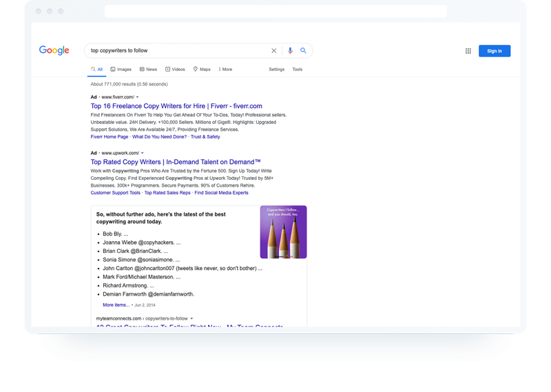Click Joanna Wiebe @copyhackers list item
Image resolution: width=551 pixels, height=392 pixels.
(x=142, y=243)
